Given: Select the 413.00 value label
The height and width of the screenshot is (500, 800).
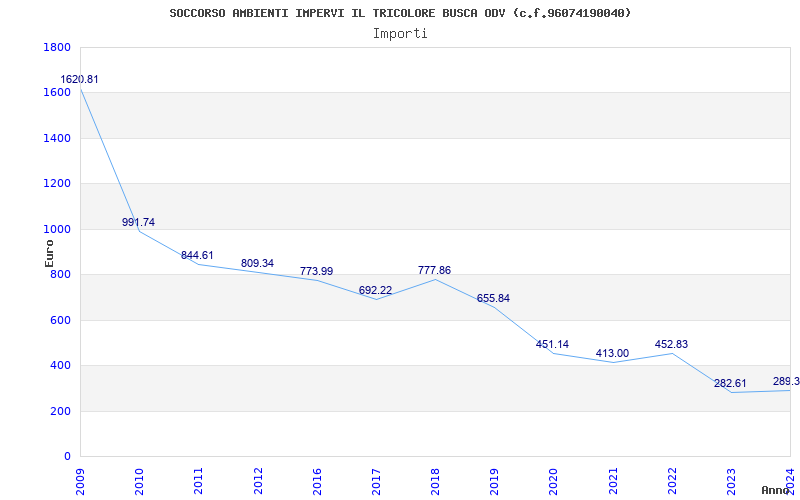Looking at the screenshot, I should click(612, 353).
